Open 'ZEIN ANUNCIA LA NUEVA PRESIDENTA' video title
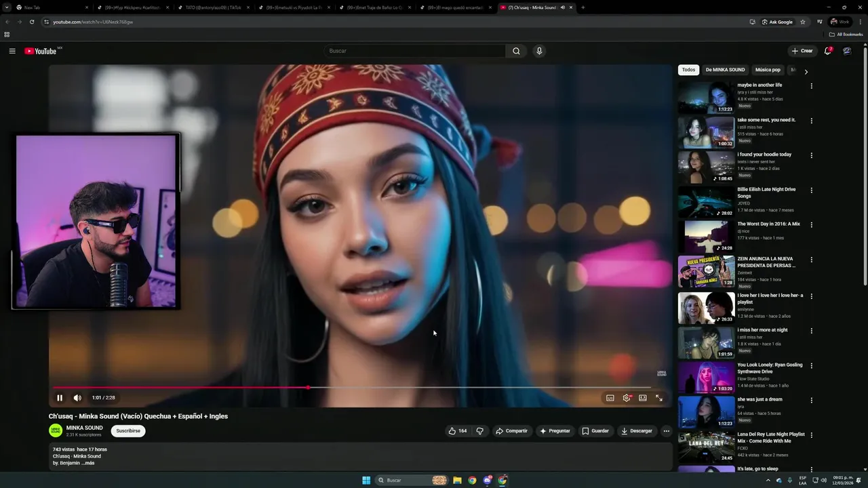Screen dimensions: 868x488 pos(767,262)
